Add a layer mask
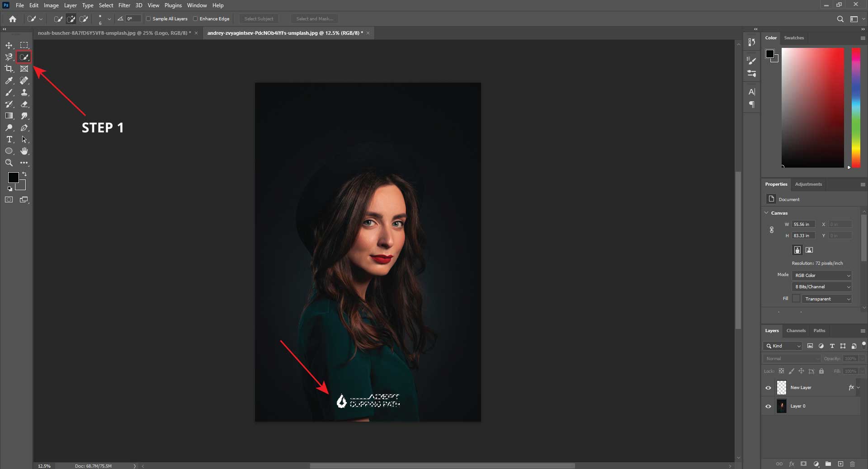 (803, 464)
